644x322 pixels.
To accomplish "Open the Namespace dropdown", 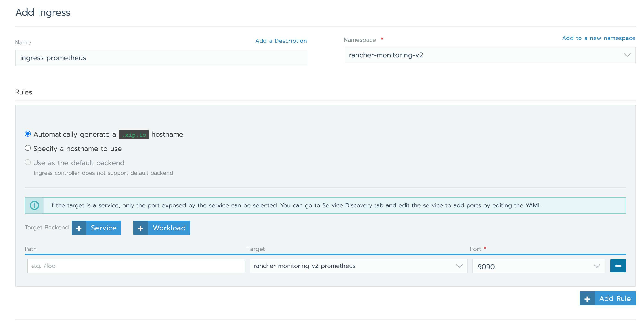I will point(627,55).
